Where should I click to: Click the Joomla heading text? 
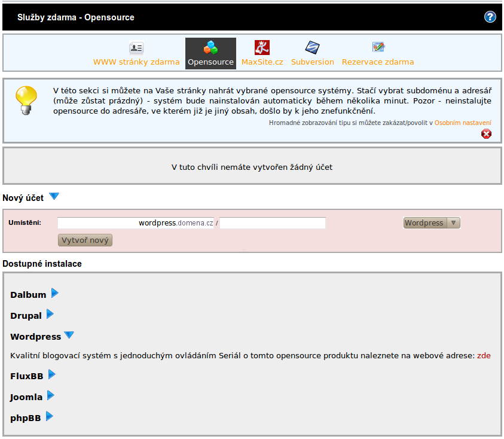pos(26,397)
